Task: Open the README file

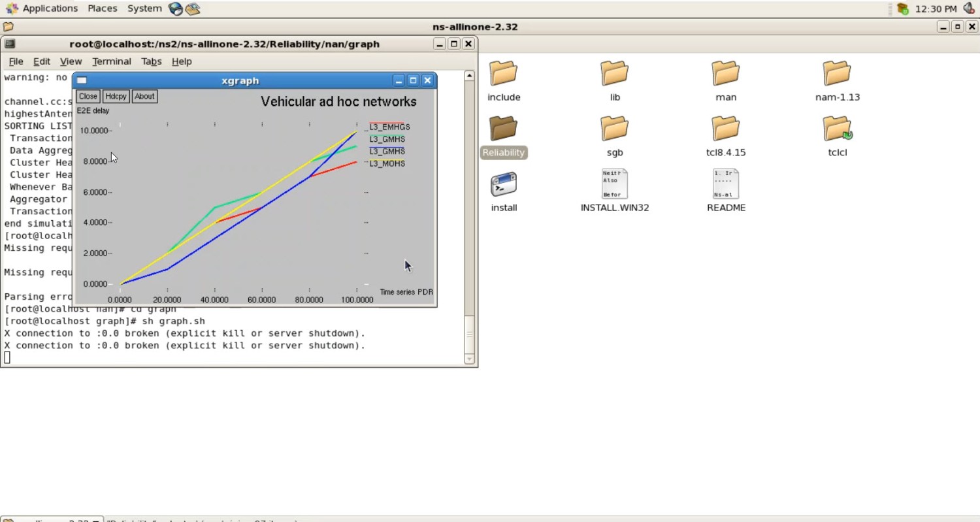Action: pos(725,185)
